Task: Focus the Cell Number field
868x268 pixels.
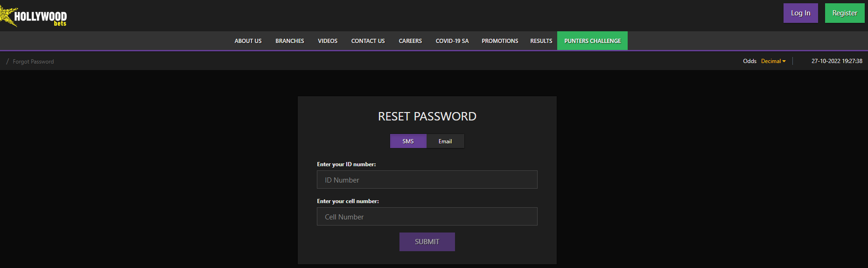Action: [427, 217]
